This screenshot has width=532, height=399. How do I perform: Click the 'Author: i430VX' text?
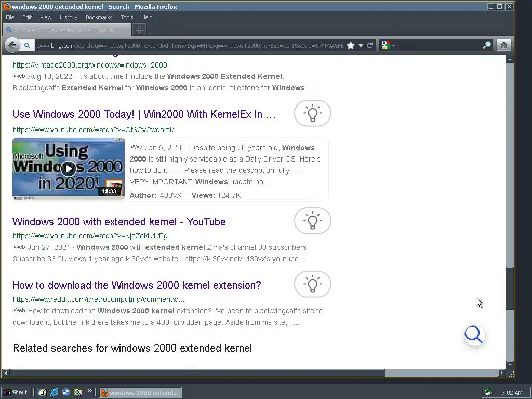156,195
